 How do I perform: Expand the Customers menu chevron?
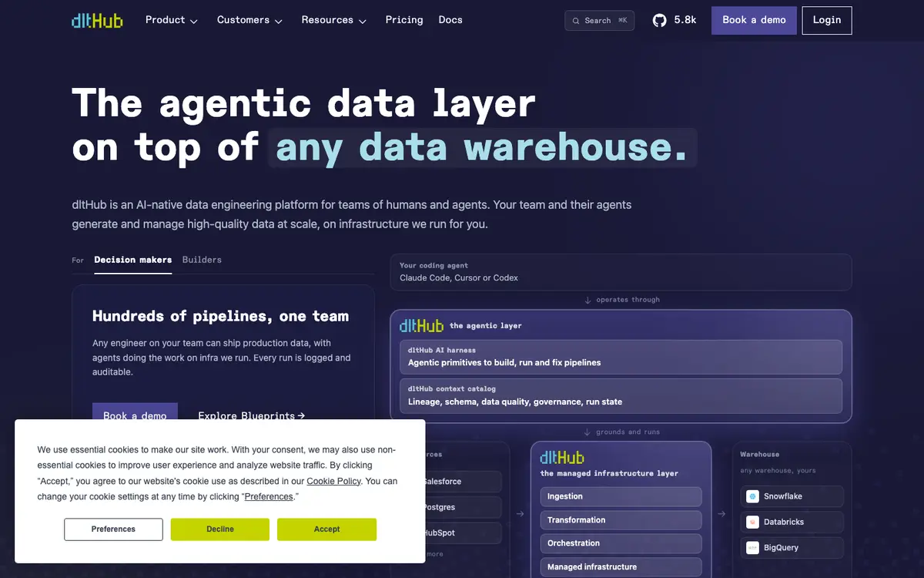point(279,22)
